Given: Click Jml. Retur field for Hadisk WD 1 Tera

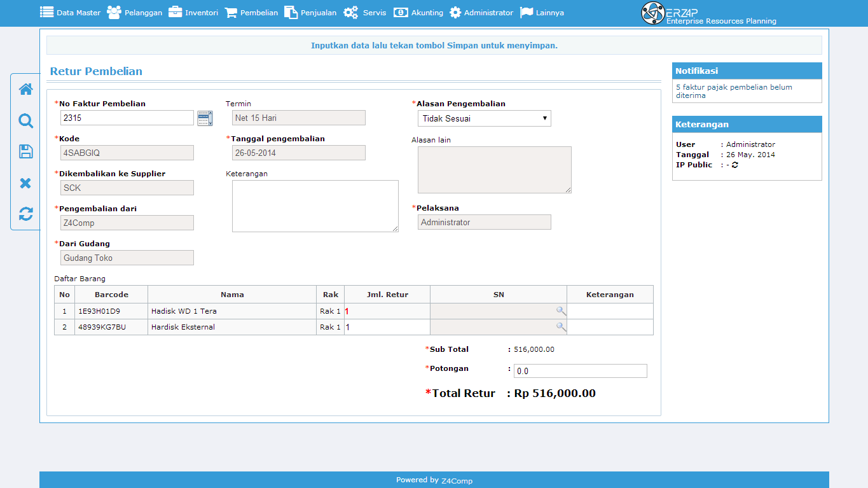Looking at the screenshot, I should tap(387, 311).
